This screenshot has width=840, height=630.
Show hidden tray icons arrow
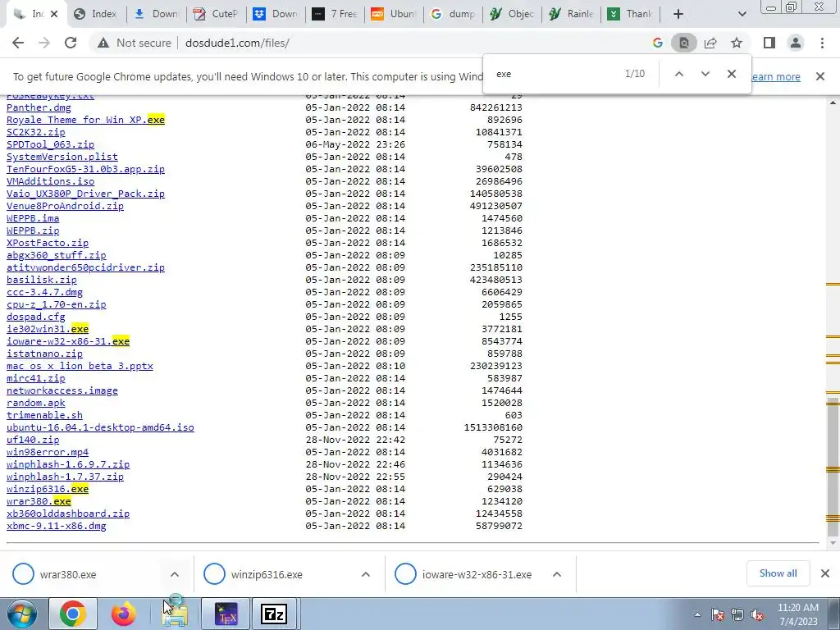point(697,615)
